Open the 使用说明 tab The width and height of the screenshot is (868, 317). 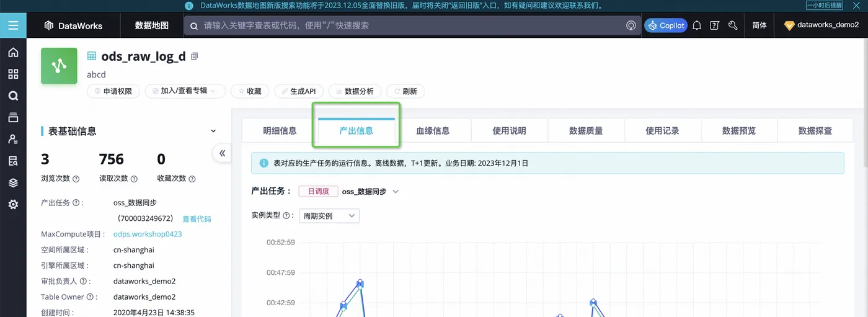click(509, 131)
